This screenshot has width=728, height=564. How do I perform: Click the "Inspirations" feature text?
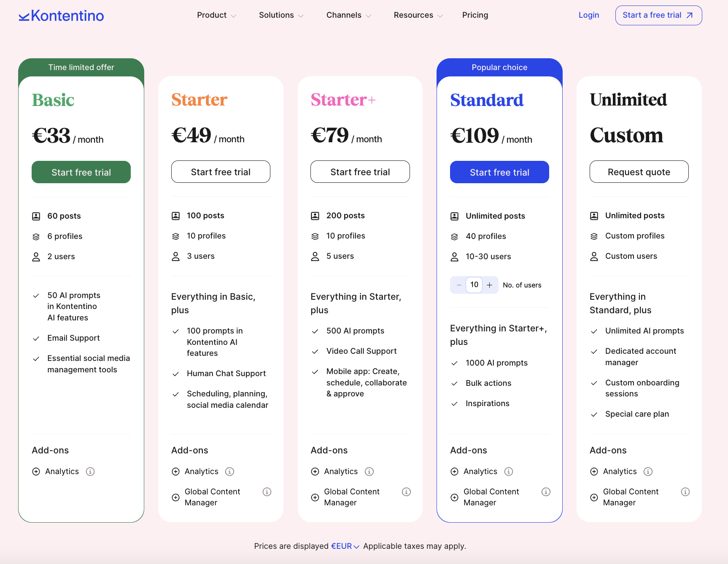point(488,404)
